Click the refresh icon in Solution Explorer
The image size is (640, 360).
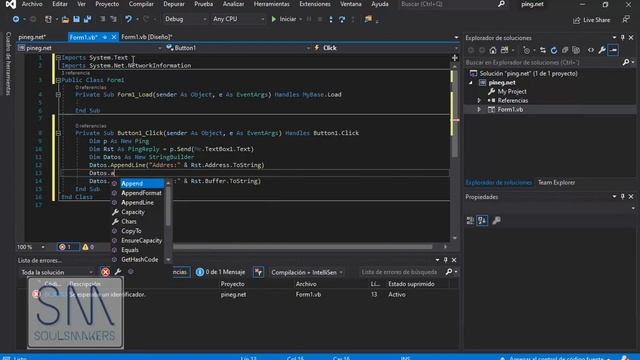point(554,50)
